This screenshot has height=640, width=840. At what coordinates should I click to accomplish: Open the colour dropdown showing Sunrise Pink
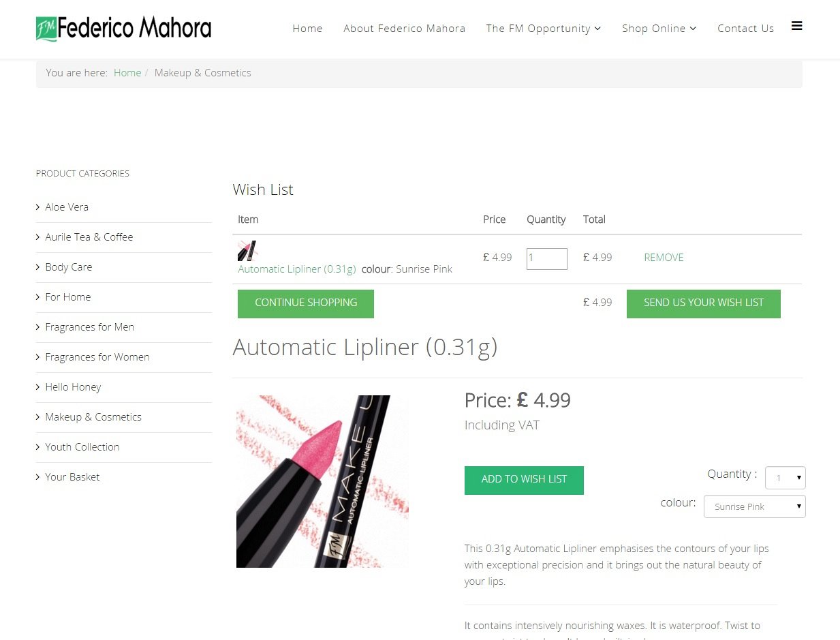[754, 506]
